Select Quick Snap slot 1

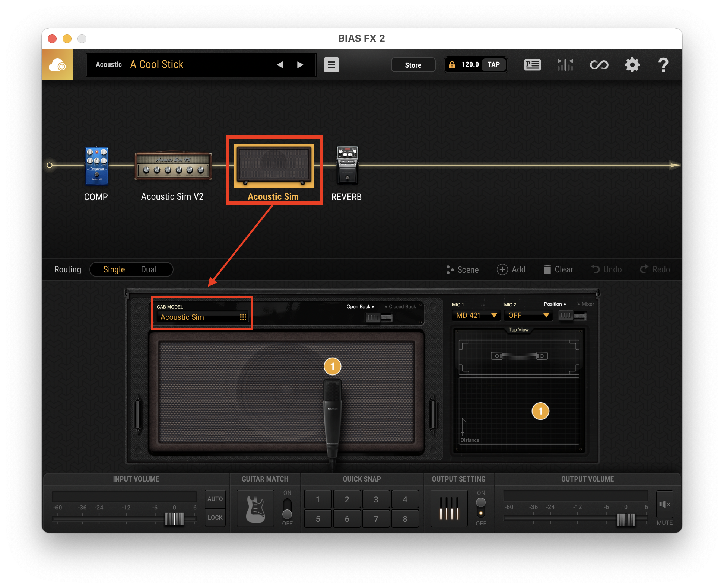click(318, 499)
